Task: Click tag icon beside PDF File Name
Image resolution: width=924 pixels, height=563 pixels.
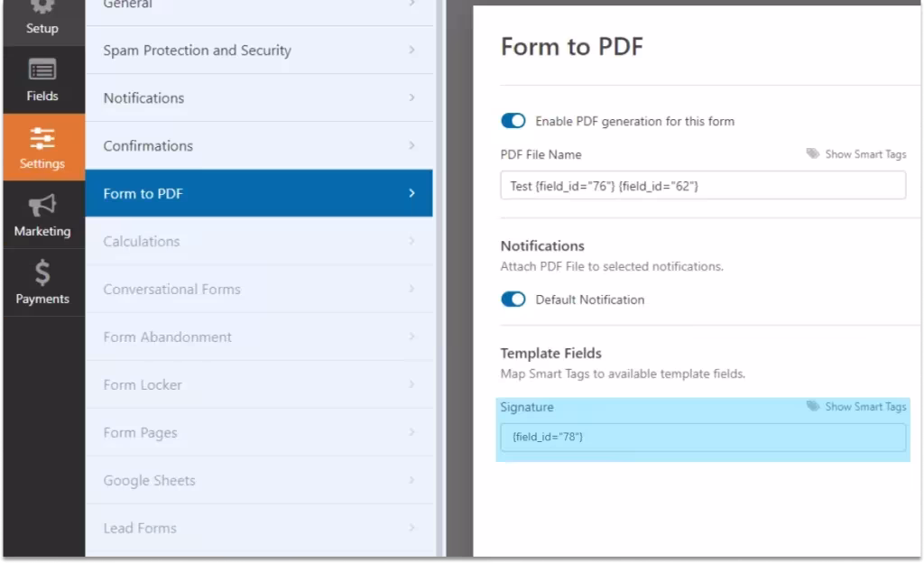Action: [813, 154]
